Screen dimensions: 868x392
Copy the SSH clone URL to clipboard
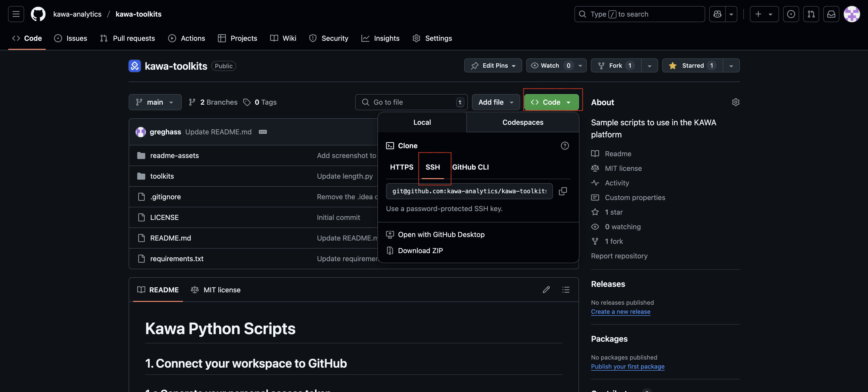tap(563, 191)
